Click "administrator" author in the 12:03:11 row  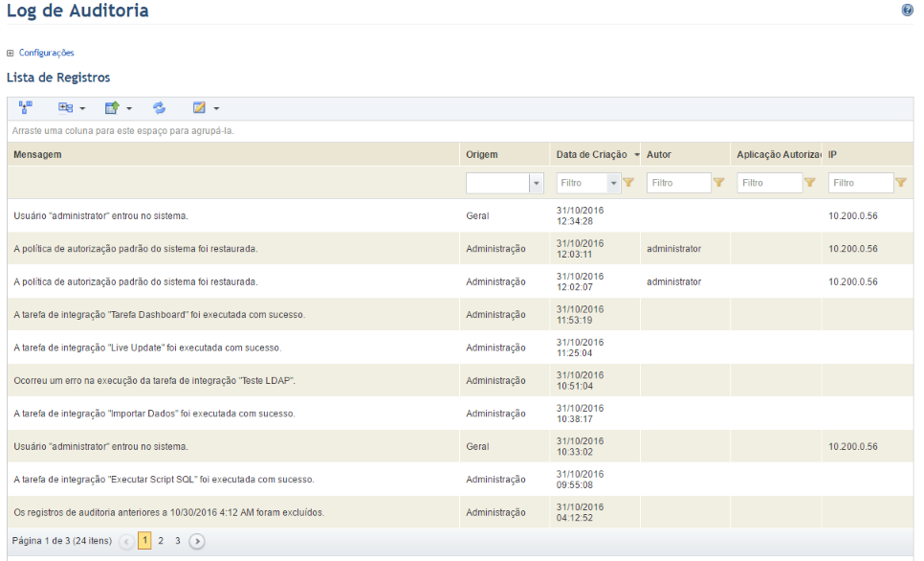(674, 249)
